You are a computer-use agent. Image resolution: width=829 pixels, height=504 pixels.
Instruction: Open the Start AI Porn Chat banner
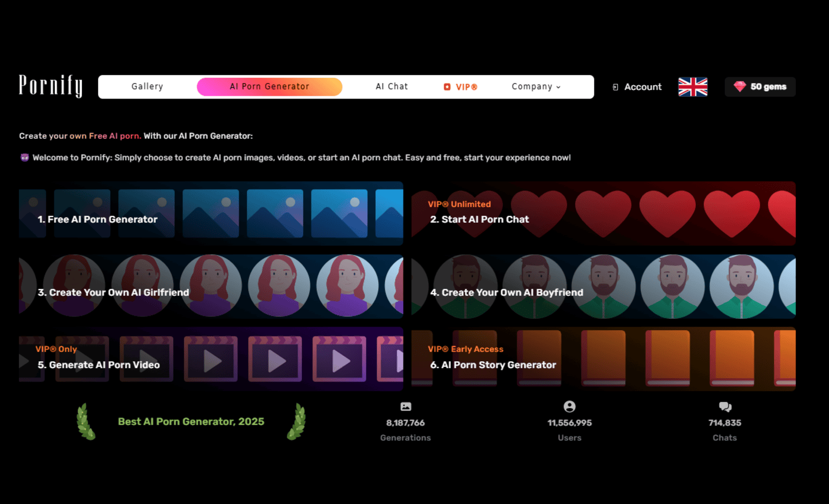click(x=603, y=213)
